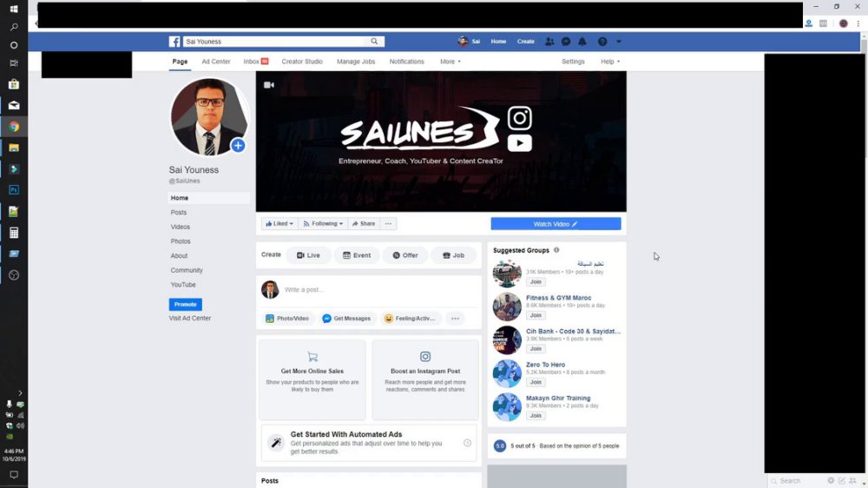Open the Ad Center tab
This screenshot has height=488, width=868.
coord(216,62)
